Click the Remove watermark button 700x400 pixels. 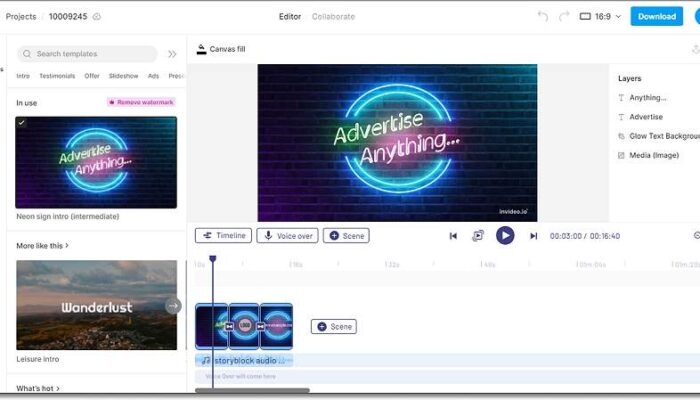click(142, 102)
